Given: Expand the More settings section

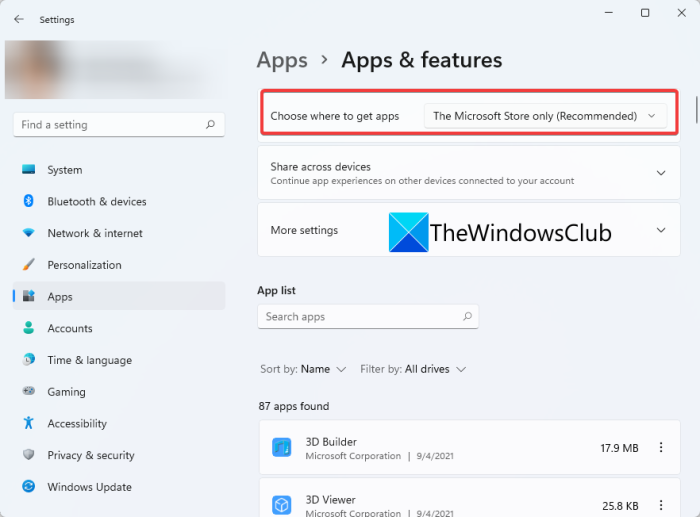Looking at the screenshot, I should pos(469,230).
